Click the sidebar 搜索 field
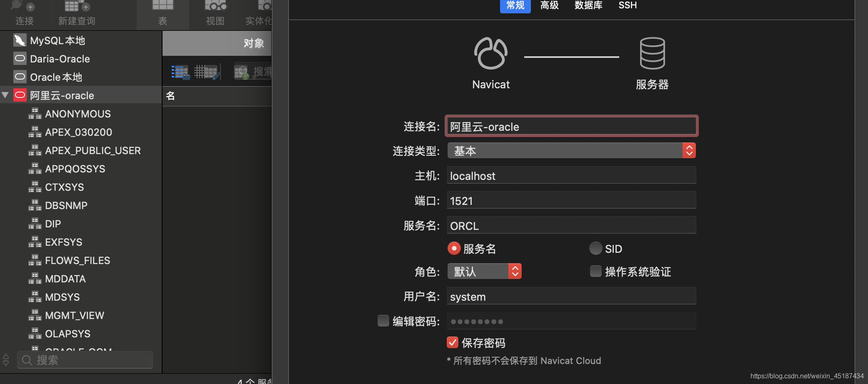This screenshot has width=868, height=384. click(x=85, y=360)
